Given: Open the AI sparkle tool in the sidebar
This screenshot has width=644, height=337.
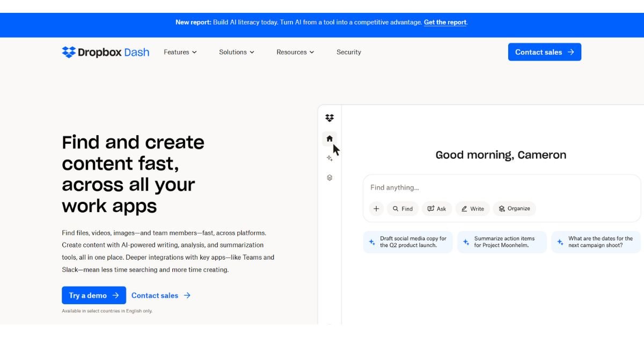Looking at the screenshot, I should [330, 159].
